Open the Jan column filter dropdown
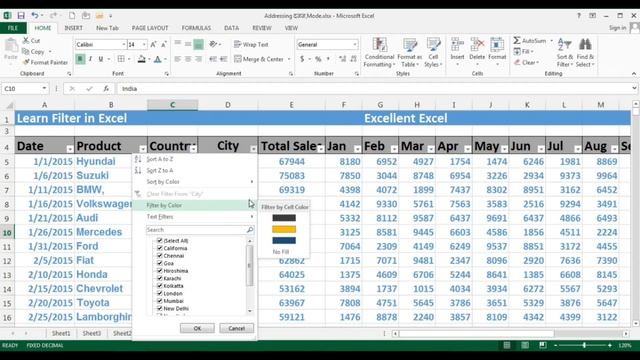Screen dimensions: 640x360 pyautogui.click(x=357, y=149)
